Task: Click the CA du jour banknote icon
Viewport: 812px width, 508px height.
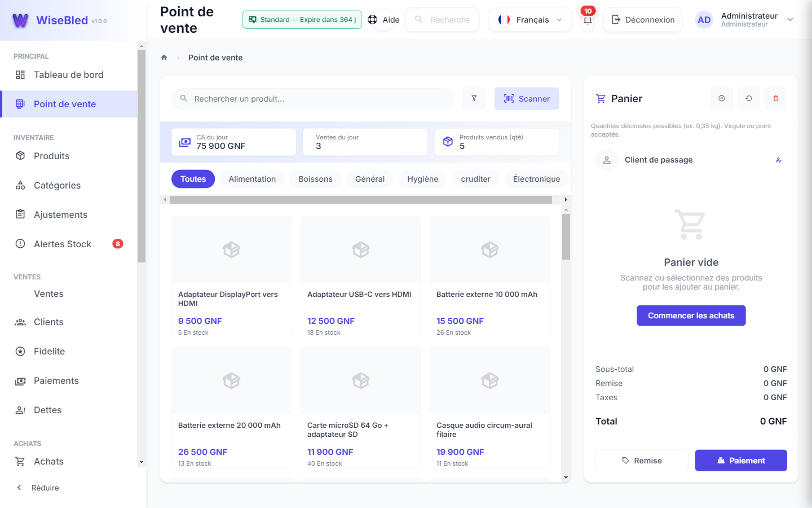Action: [x=185, y=142]
